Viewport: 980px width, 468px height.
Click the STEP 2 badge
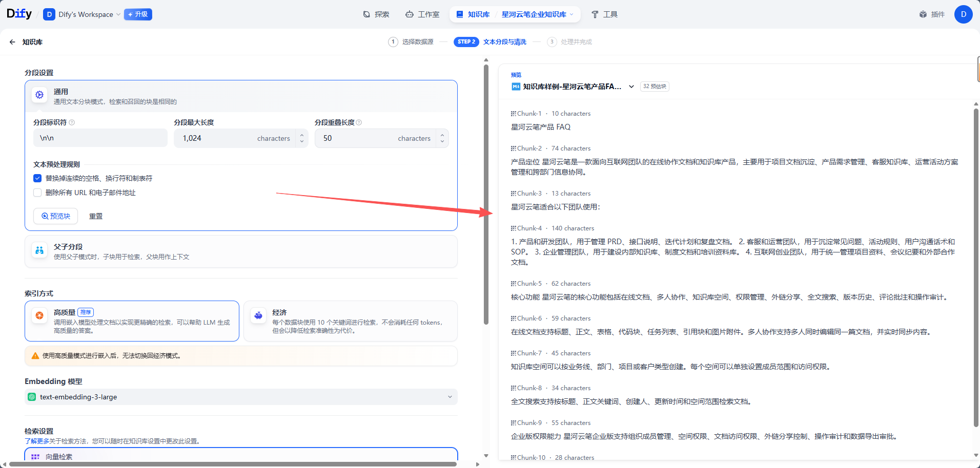click(466, 42)
